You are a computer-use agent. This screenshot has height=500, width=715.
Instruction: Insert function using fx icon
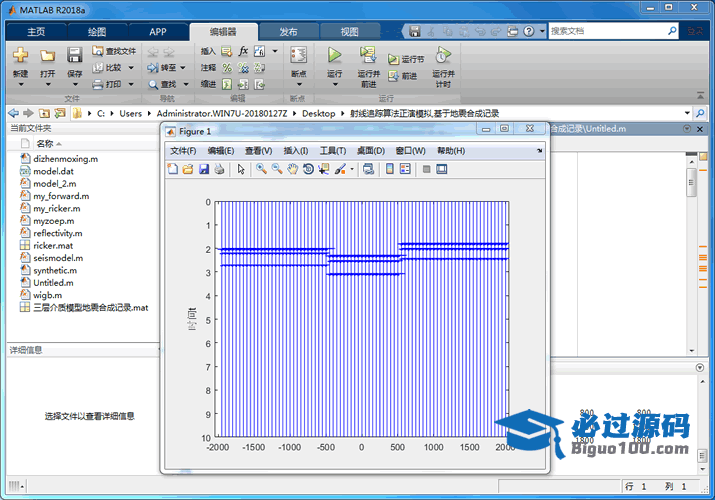pyautogui.click(x=243, y=51)
